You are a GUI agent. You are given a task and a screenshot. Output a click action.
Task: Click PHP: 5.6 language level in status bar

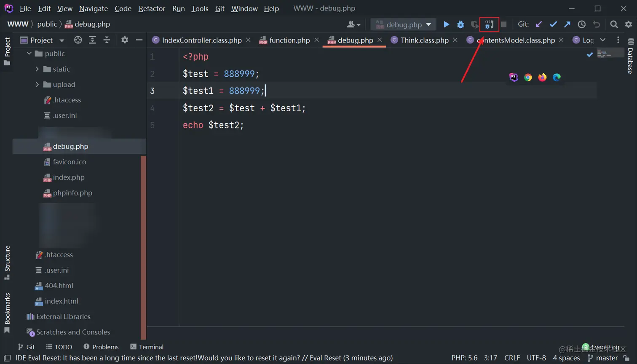pos(464,358)
